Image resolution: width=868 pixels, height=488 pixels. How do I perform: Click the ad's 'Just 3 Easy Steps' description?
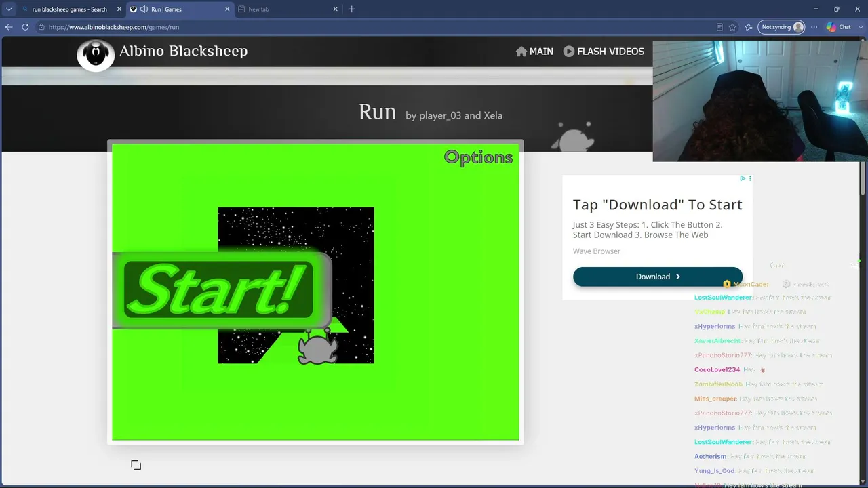(x=648, y=230)
